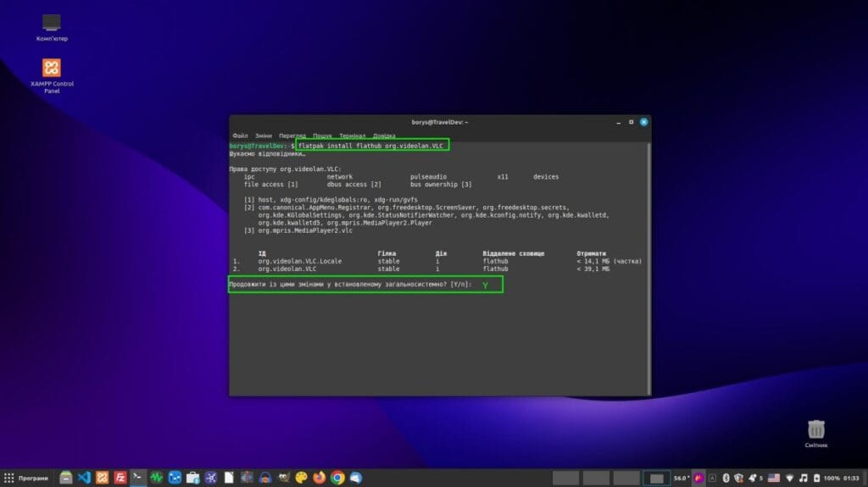The width and height of the screenshot is (868, 487).
Task: Open the purple network-graph app icon
Action: 211,478
